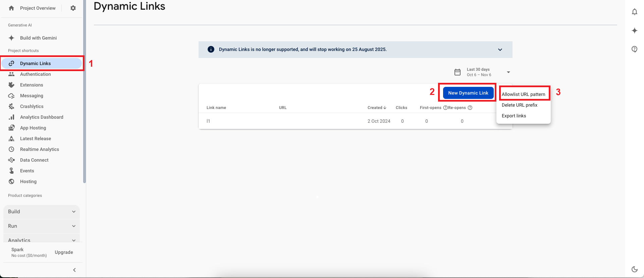Select Export links menu item
644x278 pixels.
[514, 116]
